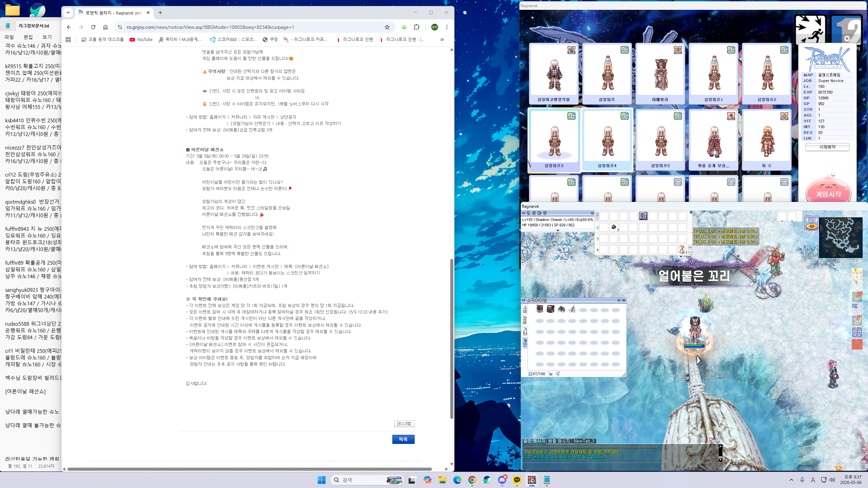This screenshot has height=488, width=868.
Task: Close the Ragnarok hotkey bar
Action: 691,212
